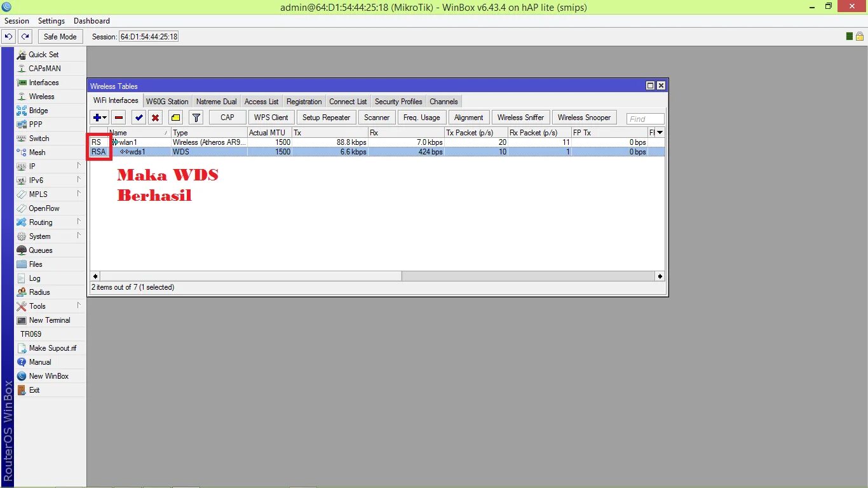
Task: Click the yellow comment button
Action: click(176, 118)
